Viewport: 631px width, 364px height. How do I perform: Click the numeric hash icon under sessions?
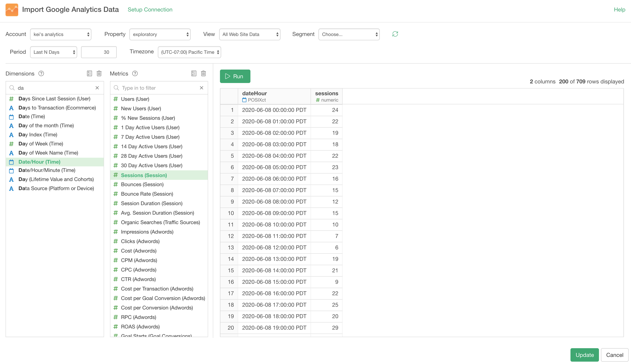(x=318, y=100)
